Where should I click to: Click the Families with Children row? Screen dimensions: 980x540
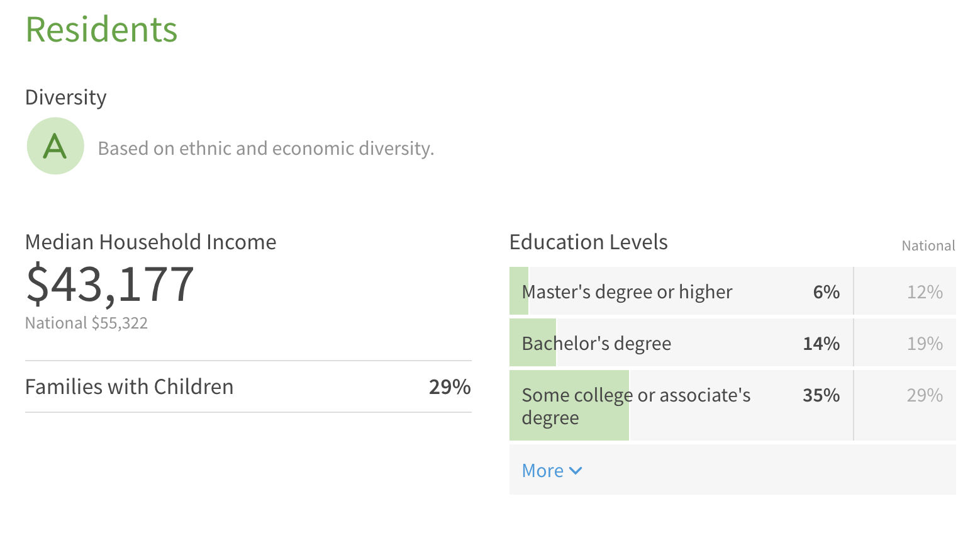[x=248, y=386]
